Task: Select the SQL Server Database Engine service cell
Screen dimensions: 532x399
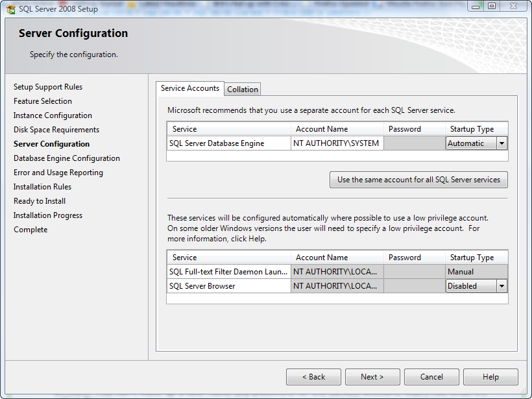Action: [229, 143]
